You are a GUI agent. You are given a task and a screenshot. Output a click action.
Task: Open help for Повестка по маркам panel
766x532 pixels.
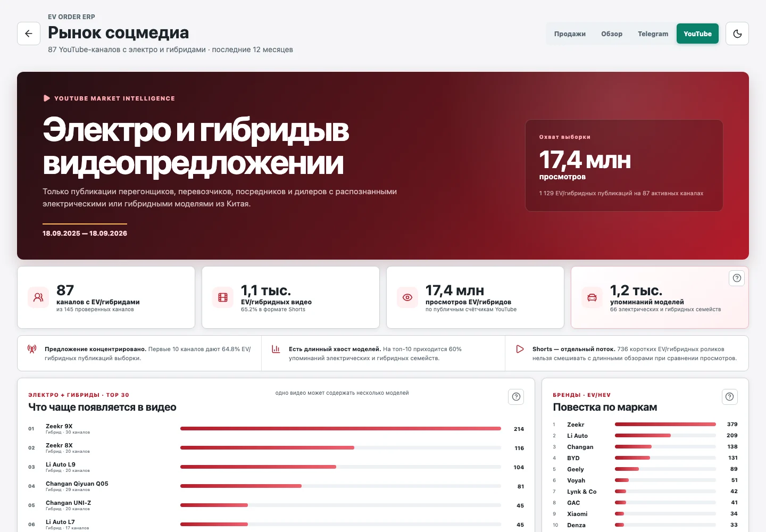pos(730,397)
